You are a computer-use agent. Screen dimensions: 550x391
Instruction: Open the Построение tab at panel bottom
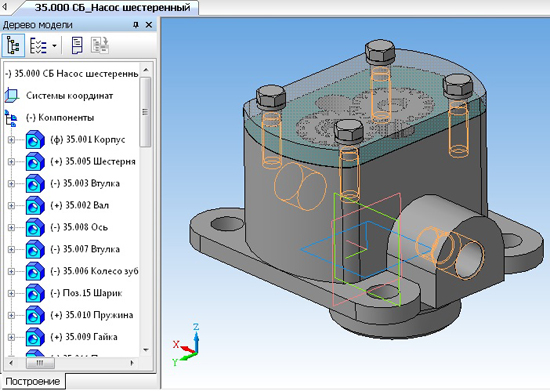pos(33,381)
